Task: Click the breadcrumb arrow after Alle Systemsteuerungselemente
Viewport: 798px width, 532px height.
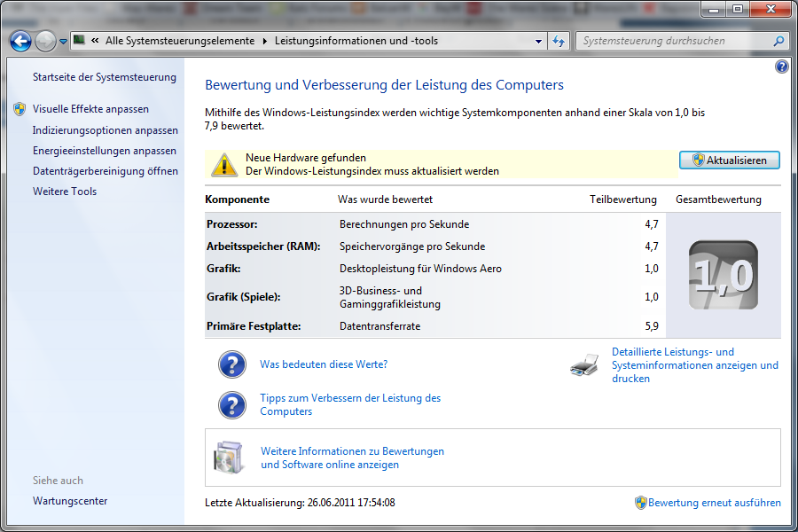Action: click(x=264, y=42)
